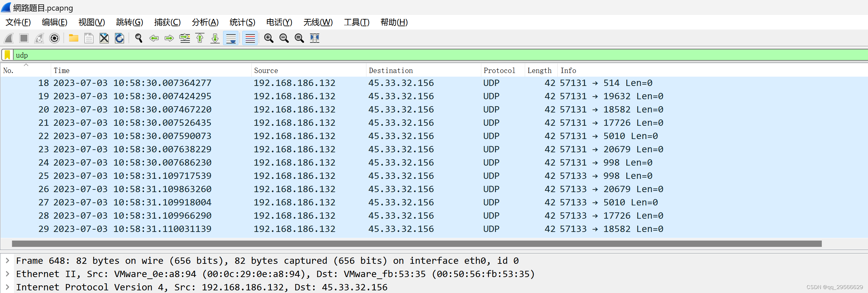868x293 pixels.
Task: Select packet 19 to port 19632
Action: point(434,96)
